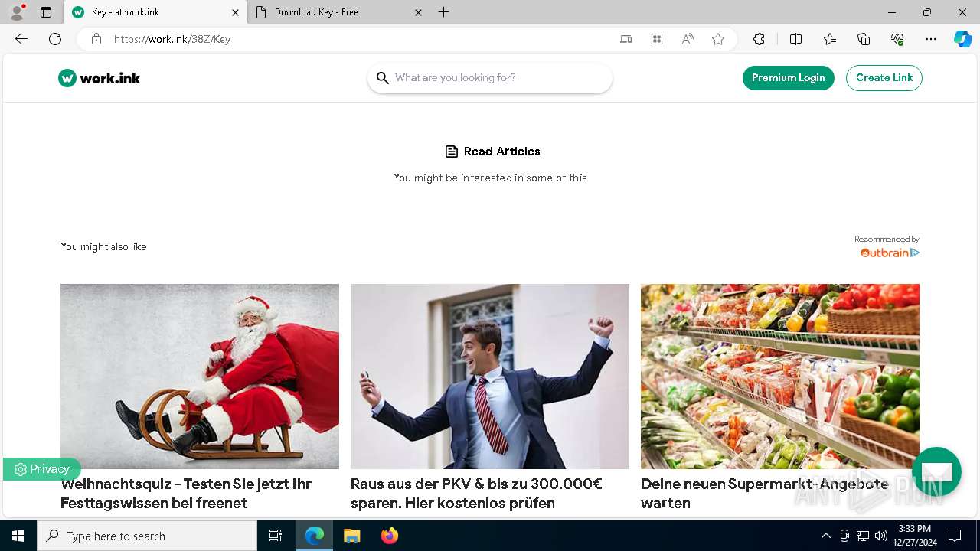Viewport: 980px width, 551px height.
Task: Open 'Deine neuen Supermarkt-Angebote' headline
Action: (764, 494)
